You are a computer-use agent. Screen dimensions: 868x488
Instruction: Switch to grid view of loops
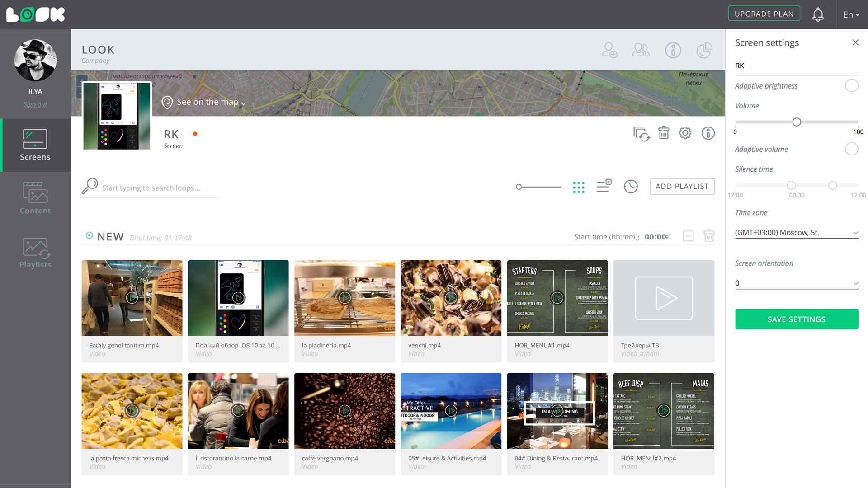tap(579, 187)
